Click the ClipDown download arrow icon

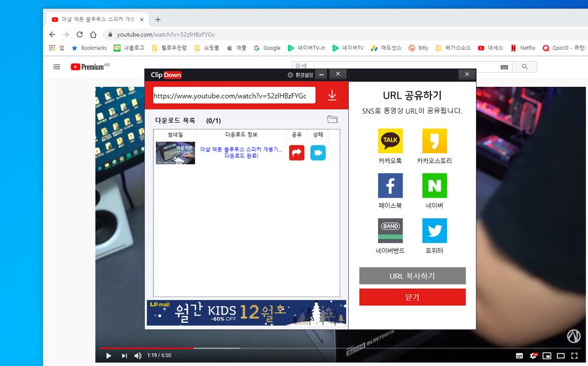point(332,95)
